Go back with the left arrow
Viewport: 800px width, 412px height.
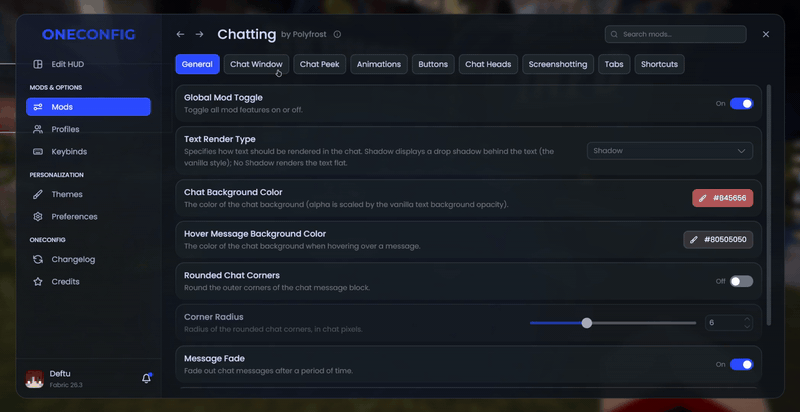(x=180, y=34)
